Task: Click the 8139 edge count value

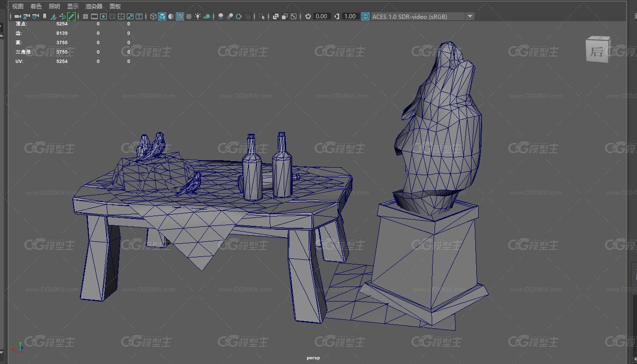Action: [x=62, y=33]
